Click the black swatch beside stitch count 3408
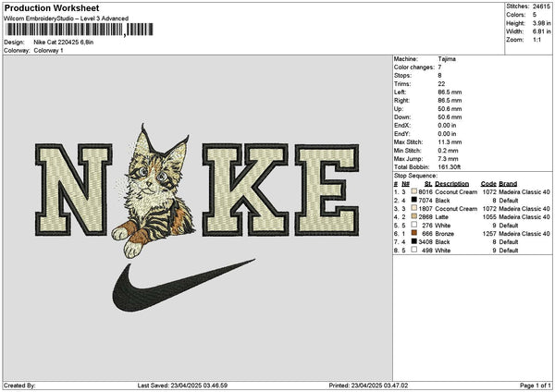Screen dimensions: 555x392 413,241
